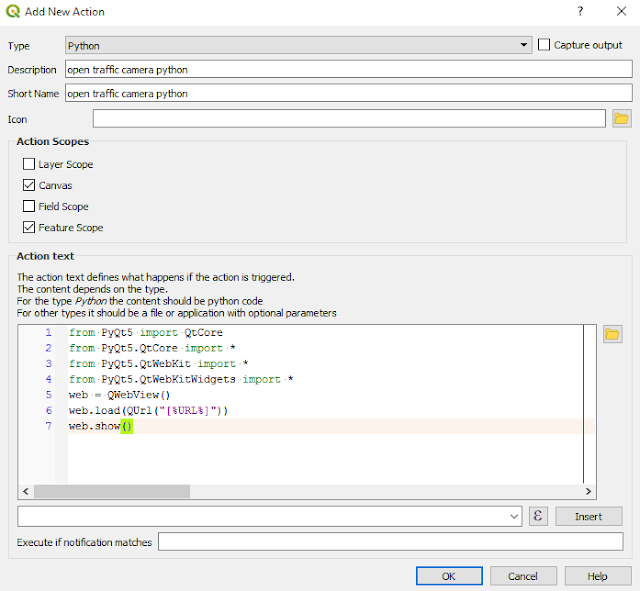640x591 pixels.
Task: Click the QGIS logo in title bar
Action: click(x=13, y=11)
